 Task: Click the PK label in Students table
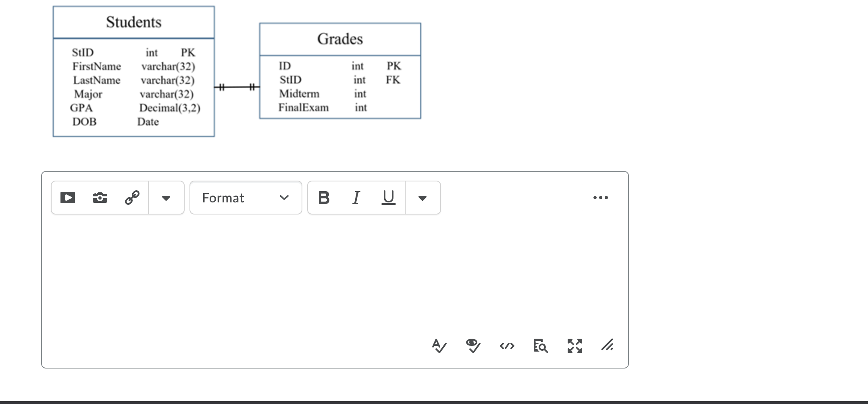188,53
